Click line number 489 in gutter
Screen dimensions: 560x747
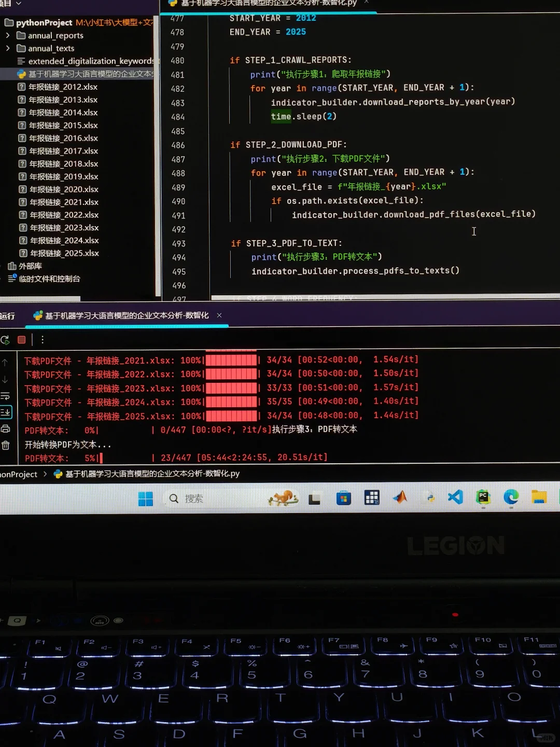(178, 188)
